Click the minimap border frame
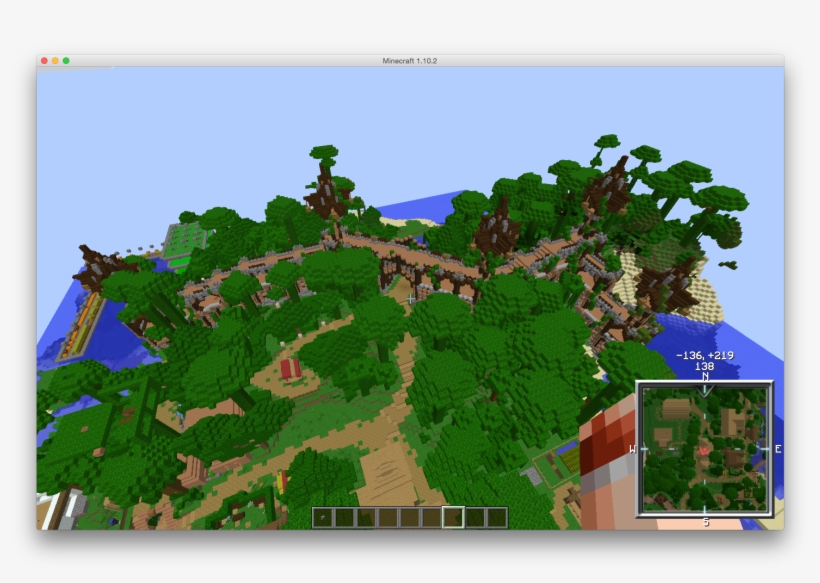The width and height of the screenshot is (820, 583). 641,450
